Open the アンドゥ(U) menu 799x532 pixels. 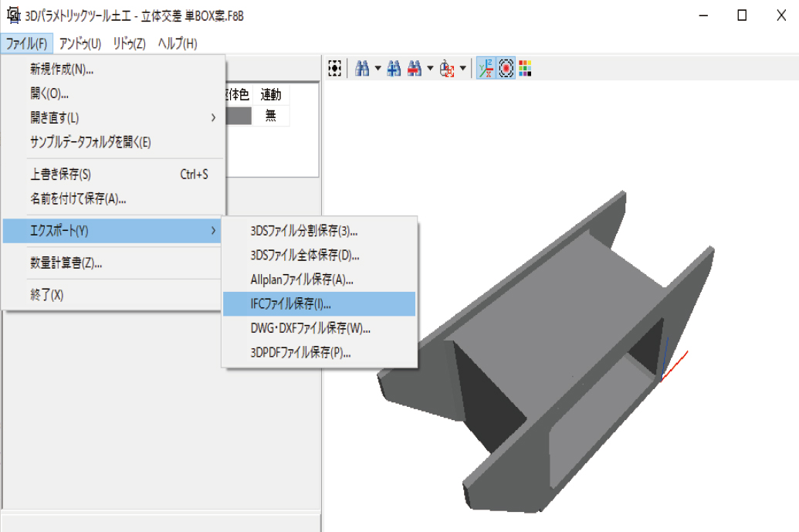[80, 43]
